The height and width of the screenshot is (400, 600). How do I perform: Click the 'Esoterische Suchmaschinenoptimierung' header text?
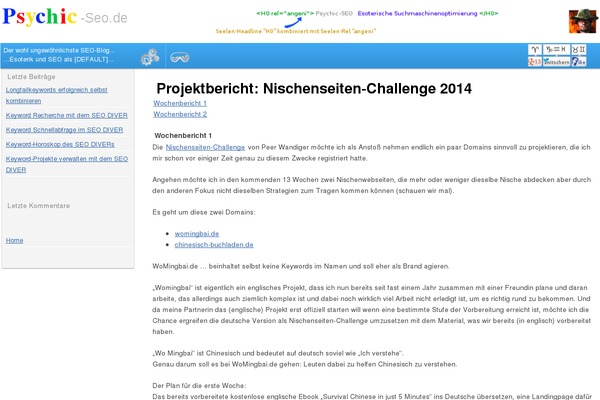click(417, 13)
